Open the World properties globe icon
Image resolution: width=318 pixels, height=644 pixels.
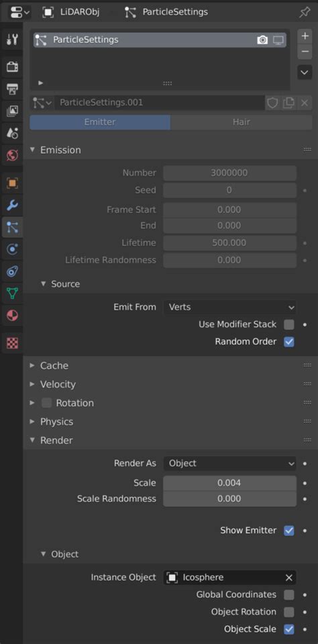12,155
